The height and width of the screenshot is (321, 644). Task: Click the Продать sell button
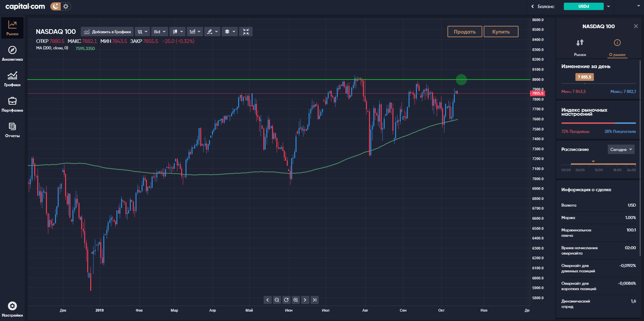click(x=465, y=32)
